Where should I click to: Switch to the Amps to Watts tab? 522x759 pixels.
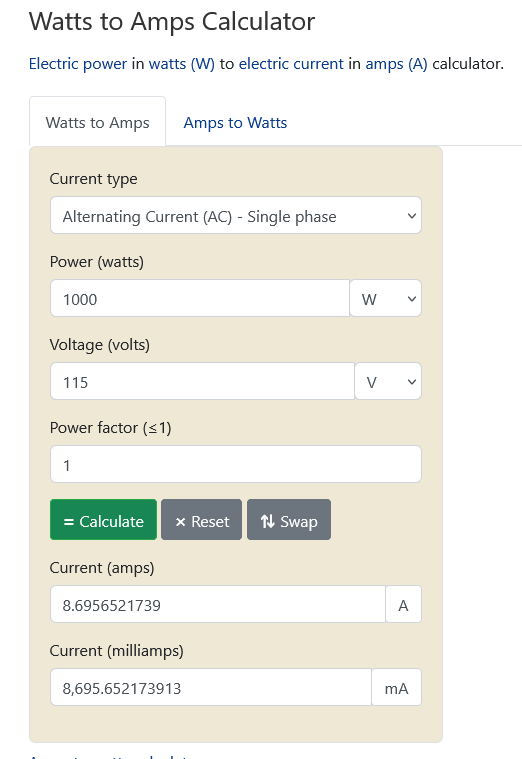pos(235,122)
